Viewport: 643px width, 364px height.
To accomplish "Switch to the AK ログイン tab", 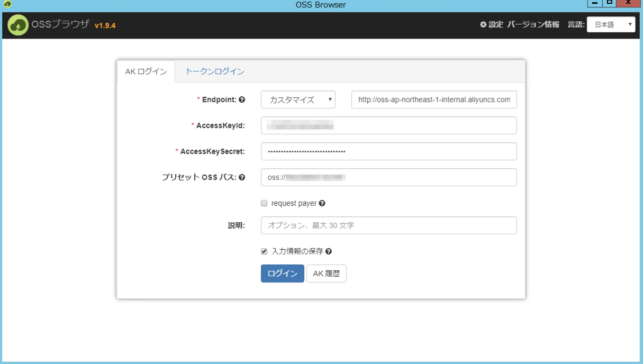I will click(146, 71).
